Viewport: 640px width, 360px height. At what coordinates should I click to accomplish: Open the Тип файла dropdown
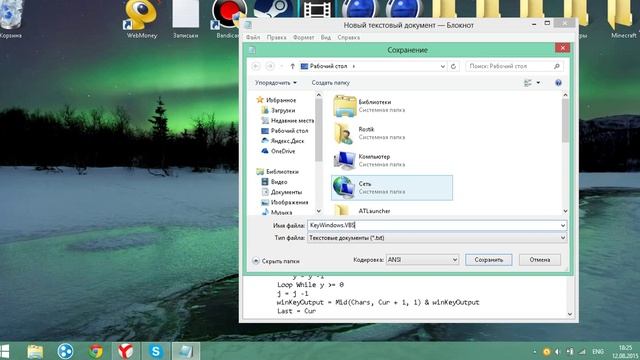(563, 238)
